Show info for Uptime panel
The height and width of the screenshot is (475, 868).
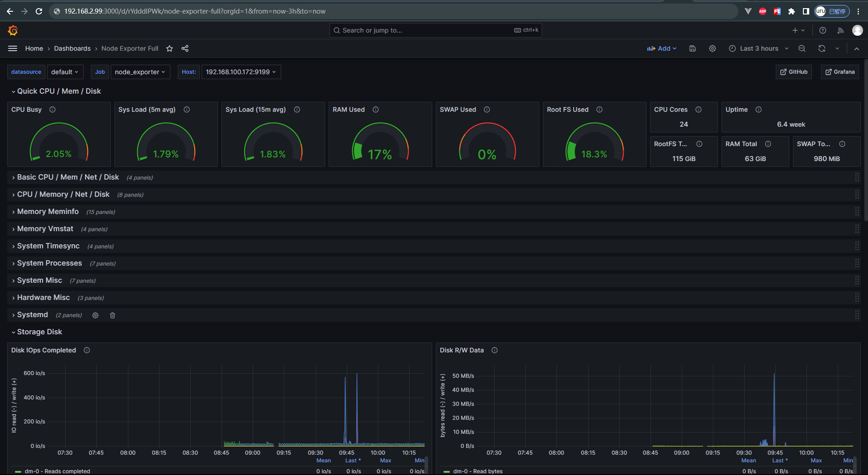[x=759, y=109]
